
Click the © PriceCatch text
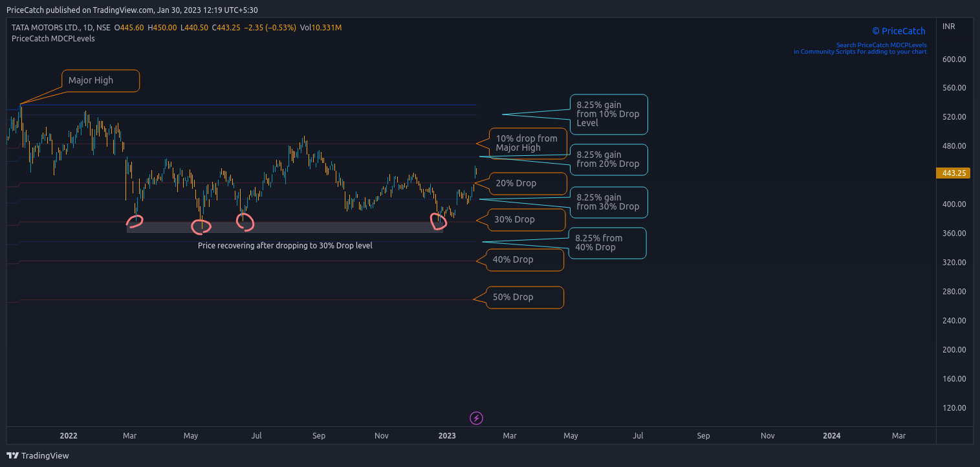tap(898, 31)
